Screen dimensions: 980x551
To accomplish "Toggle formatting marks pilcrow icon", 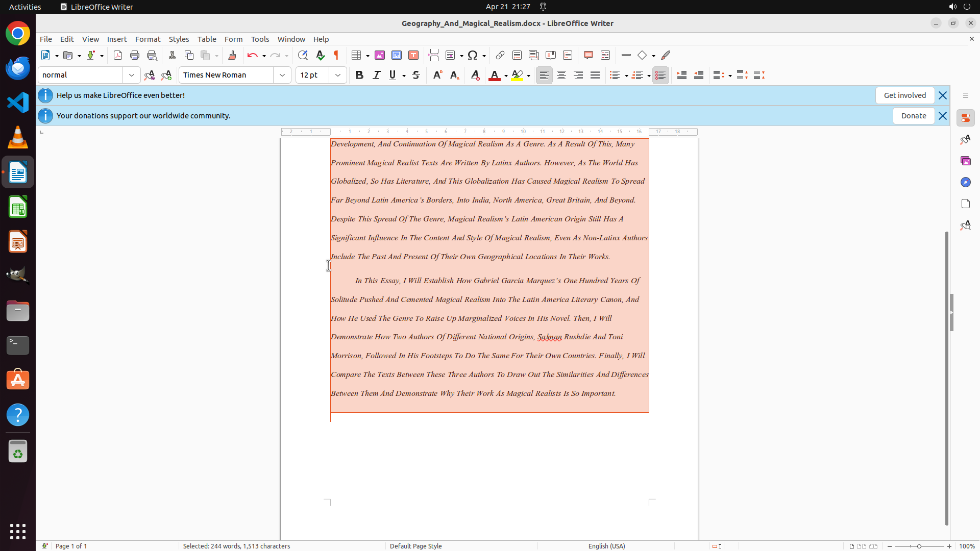I will [336, 55].
